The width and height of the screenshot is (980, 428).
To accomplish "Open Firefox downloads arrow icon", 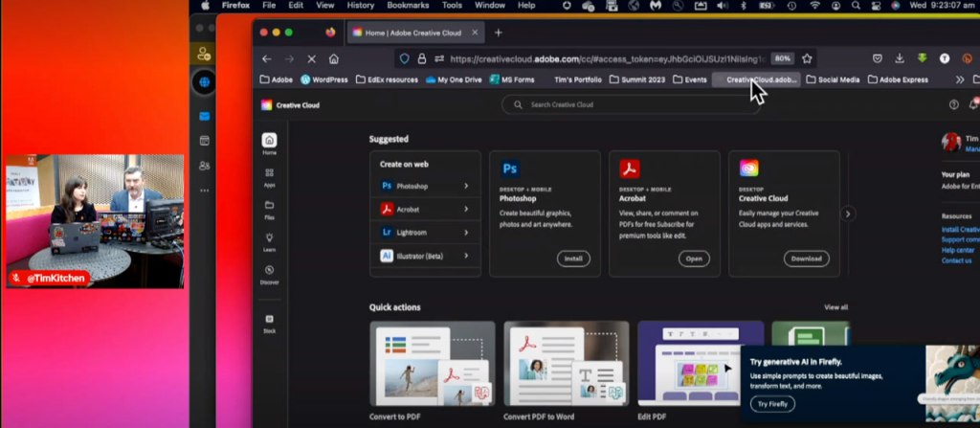I will coord(900,58).
